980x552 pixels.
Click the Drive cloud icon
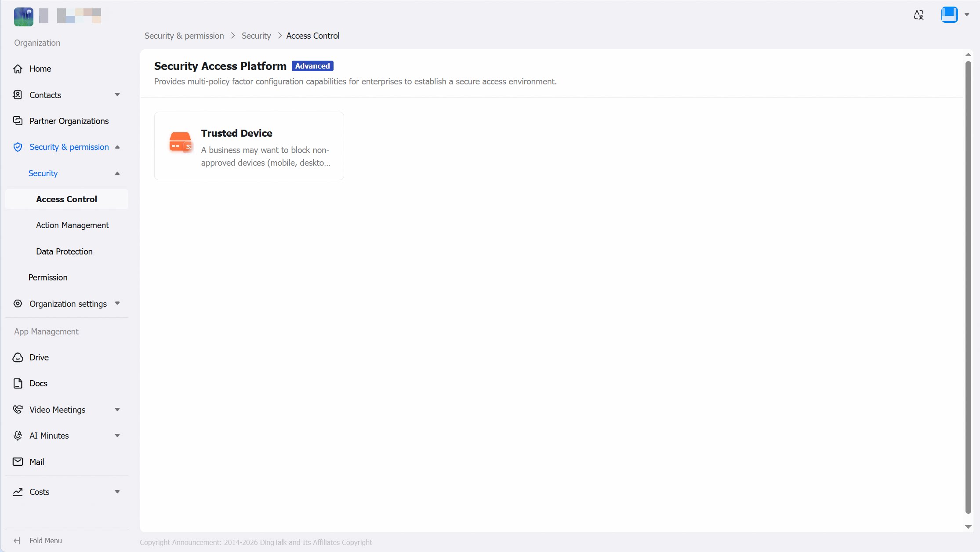click(18, 357)
